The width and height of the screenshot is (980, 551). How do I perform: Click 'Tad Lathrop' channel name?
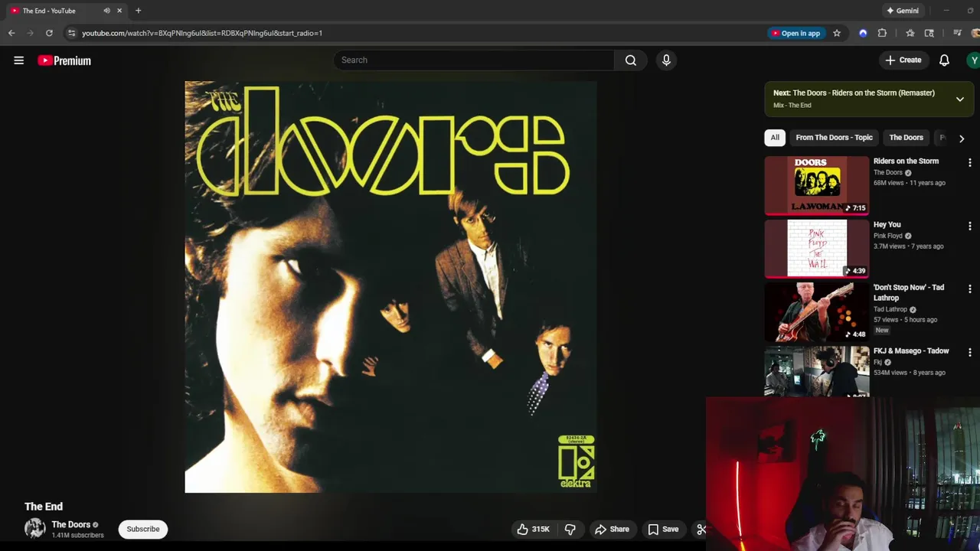[890, 309]
